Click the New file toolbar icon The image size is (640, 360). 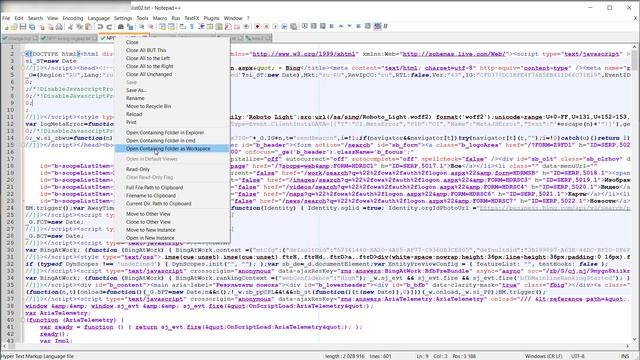tap(6, 27)
